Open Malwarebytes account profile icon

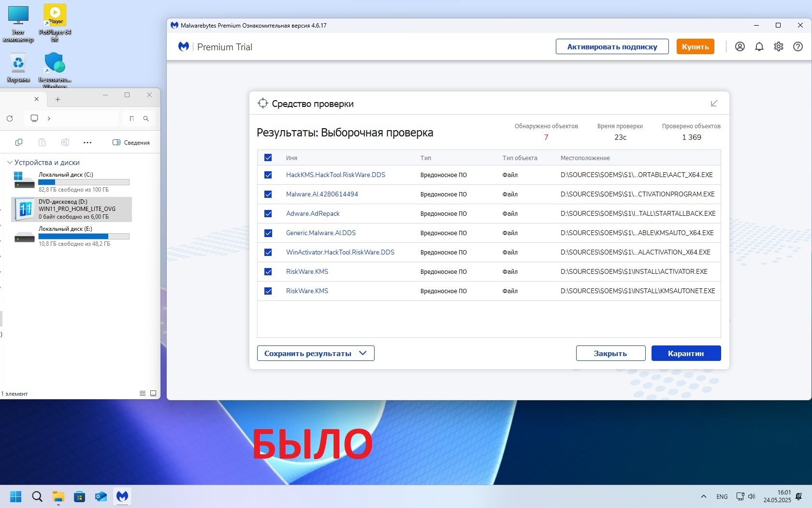[x=739, y=46]
